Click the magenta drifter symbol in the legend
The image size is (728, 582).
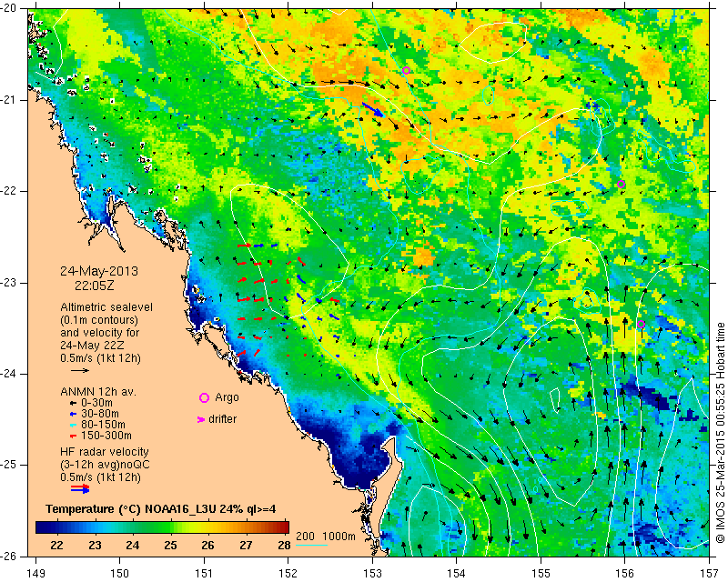tap(201, 419)
